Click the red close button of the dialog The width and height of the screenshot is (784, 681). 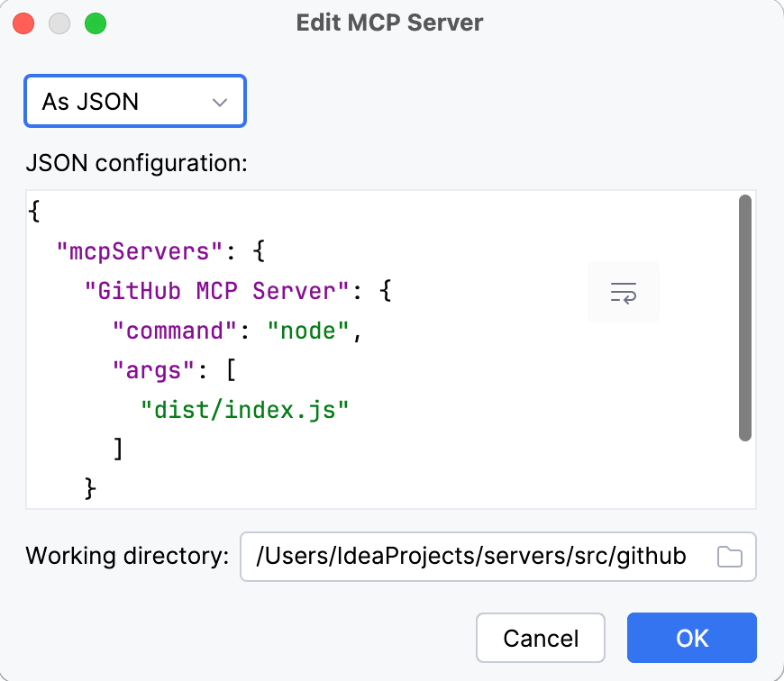tap(23, 23)
